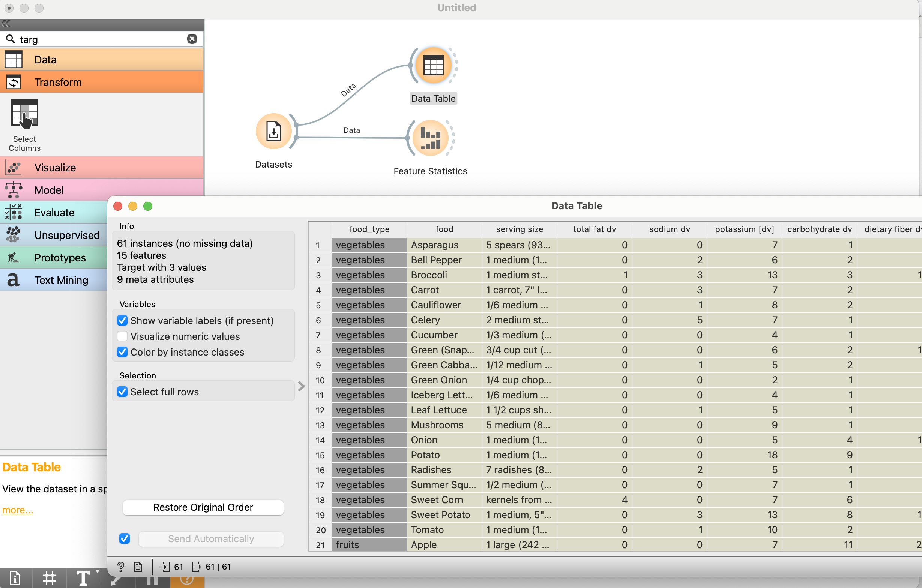Click the Data link label to Data Table
This screenshot has height=588, width=922.
point(348,90)
